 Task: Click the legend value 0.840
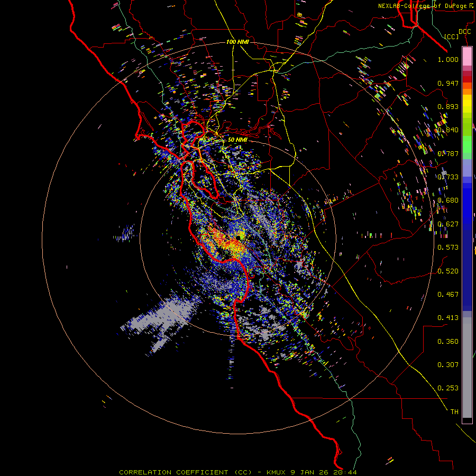(x=448, y=130)
